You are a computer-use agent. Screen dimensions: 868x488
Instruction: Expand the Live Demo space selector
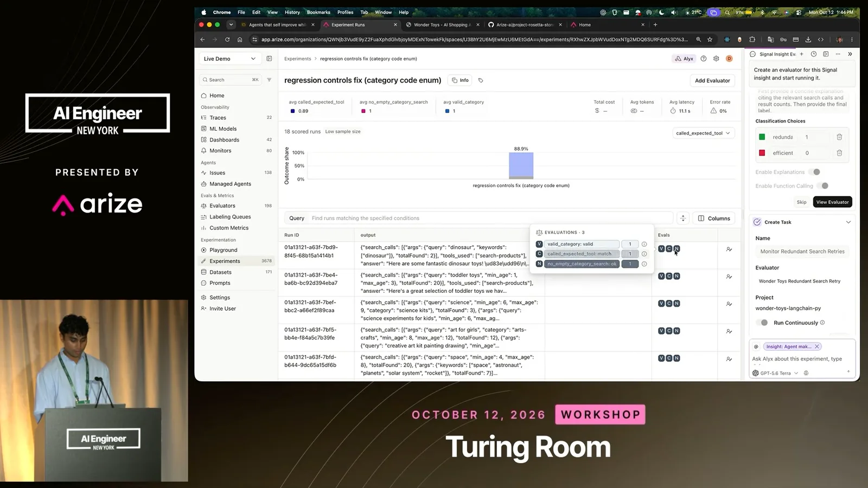tap(229, 59)
